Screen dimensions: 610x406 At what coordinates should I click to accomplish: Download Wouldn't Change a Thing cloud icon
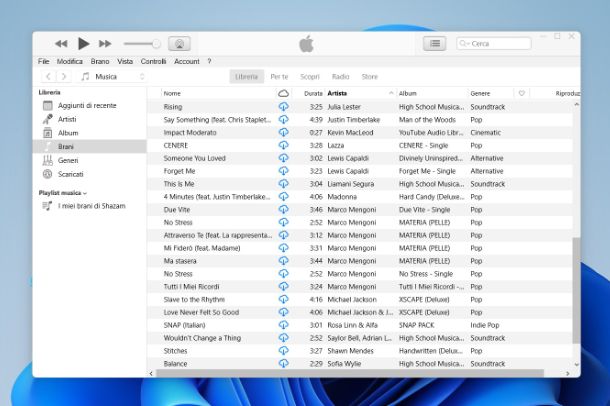pyautogui.click(x=284, y=338)
